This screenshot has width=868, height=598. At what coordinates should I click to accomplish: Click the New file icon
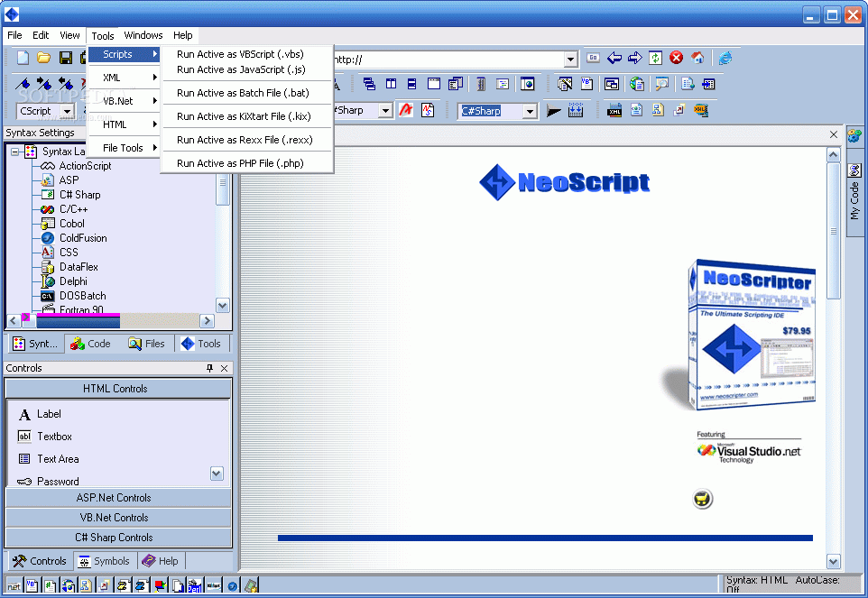[23, 58]
